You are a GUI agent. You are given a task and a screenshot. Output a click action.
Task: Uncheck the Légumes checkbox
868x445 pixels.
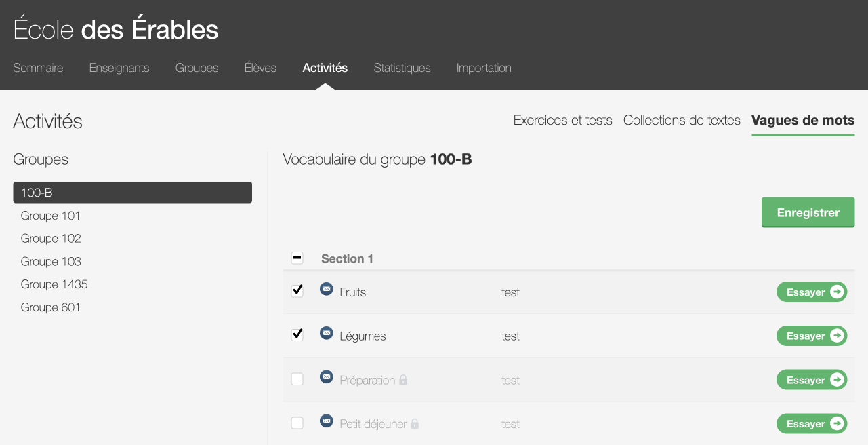(x=297, y=334)
